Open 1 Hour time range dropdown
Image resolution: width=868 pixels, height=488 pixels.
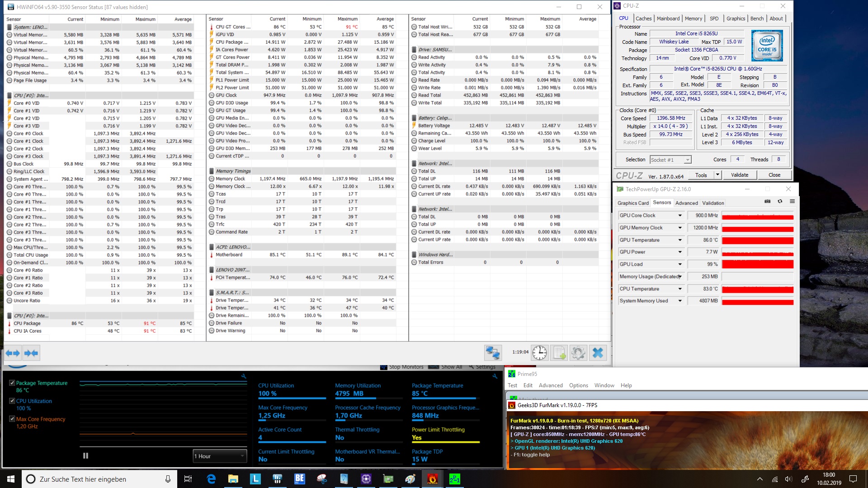coord(220,456)
